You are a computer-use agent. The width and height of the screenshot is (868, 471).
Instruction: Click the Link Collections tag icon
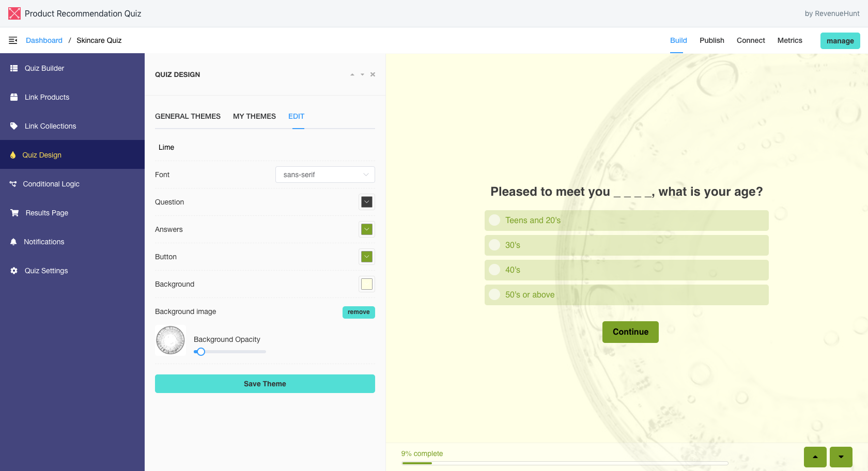click(x=14, y=126)
